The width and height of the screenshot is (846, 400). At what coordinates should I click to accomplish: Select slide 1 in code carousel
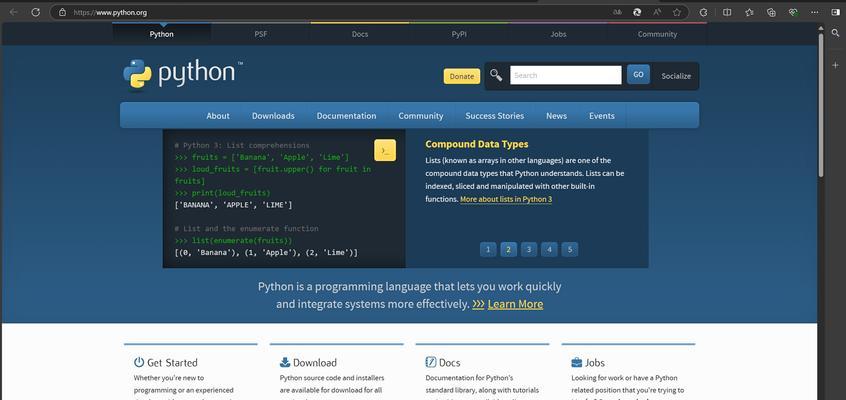488,249
